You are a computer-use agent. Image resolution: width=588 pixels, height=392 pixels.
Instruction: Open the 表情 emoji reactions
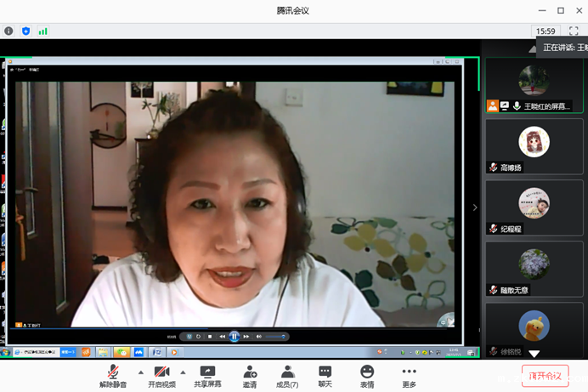click(x=366, y=376)
